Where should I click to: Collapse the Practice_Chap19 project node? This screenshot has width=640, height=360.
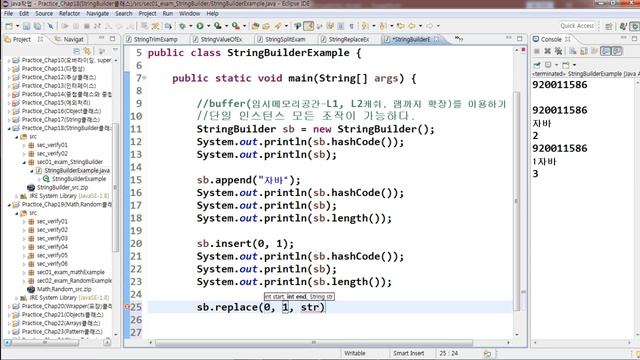9,204
